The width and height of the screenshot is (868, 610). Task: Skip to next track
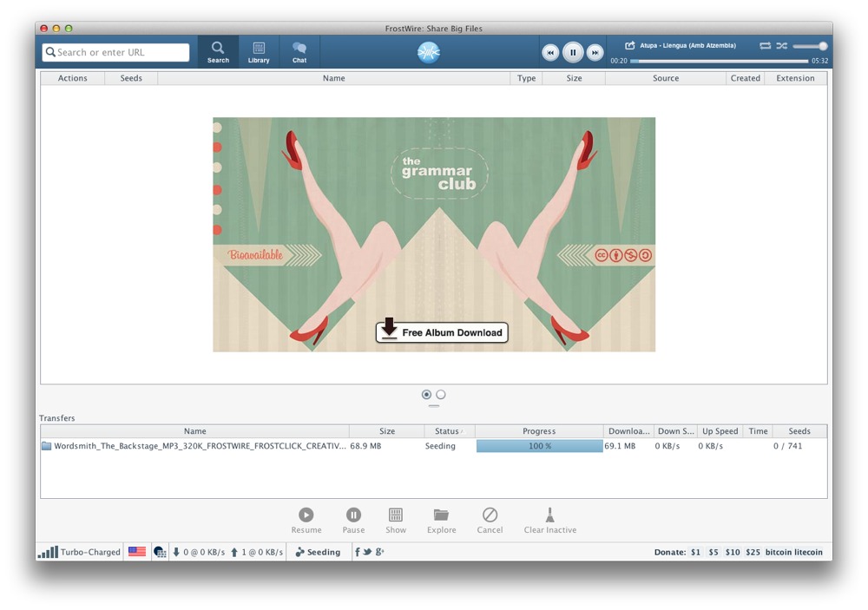pos(595,53)
